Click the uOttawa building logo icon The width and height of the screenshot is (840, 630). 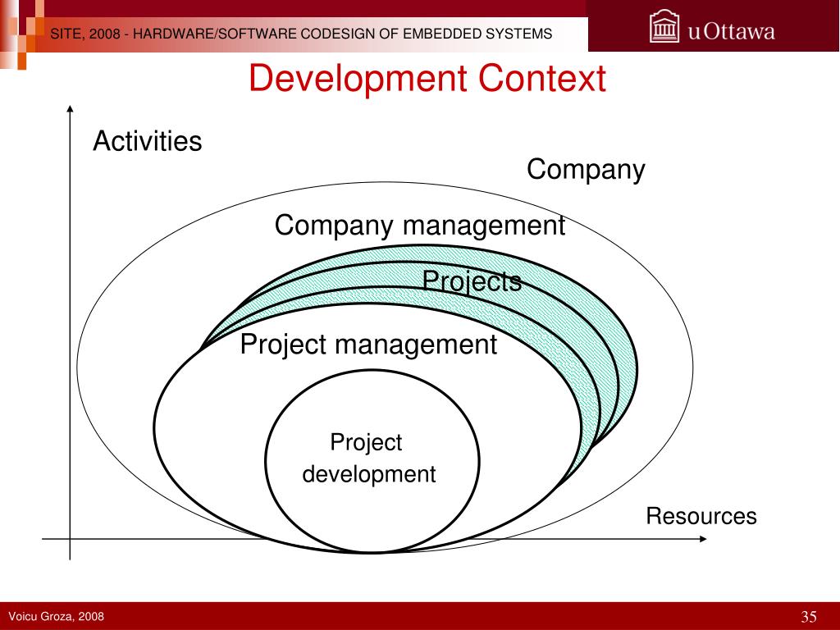[x=664, y=26]
